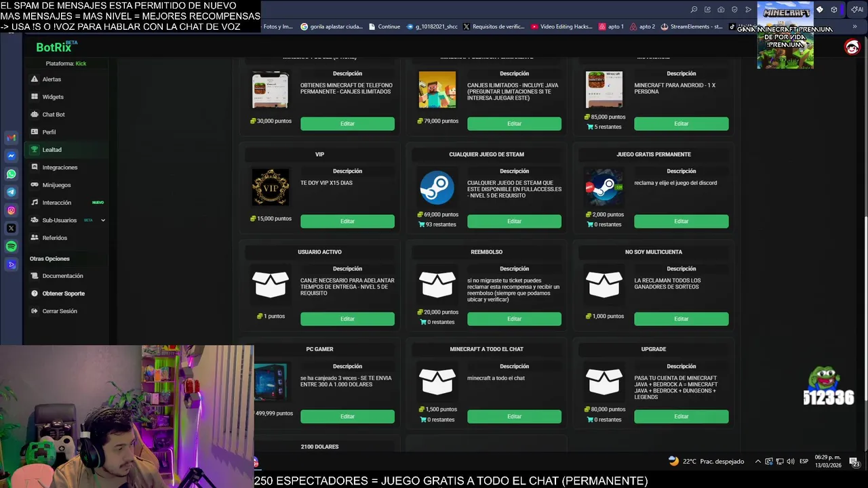This screenshot has width=868, height=488.
Task: Expand the Sub-Usuarios submenu chevron
Action: click(103, 220)
